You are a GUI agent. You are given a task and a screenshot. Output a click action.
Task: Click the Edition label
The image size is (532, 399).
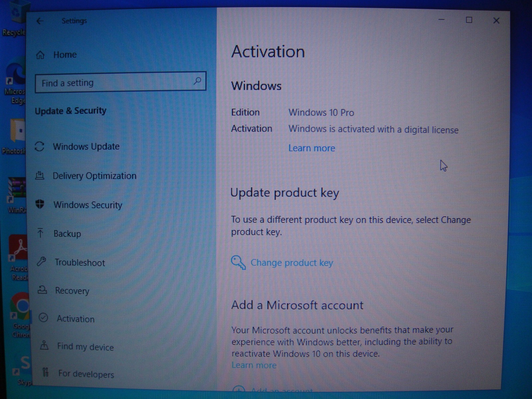point(245,112)
